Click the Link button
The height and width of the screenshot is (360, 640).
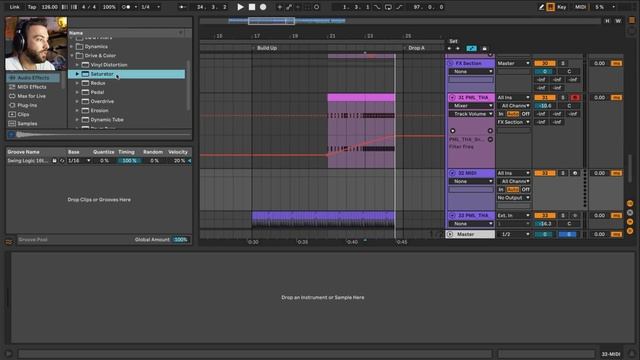[x=14, y=7]
